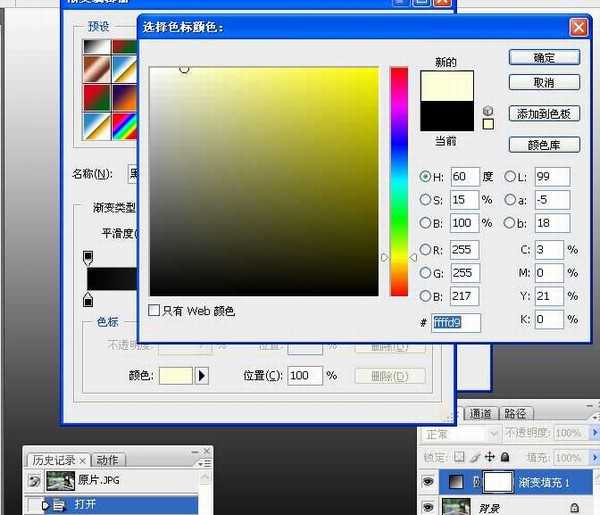Screen dimensions: 600x515
Task: Click the web-safe color cube warning icon
Action: pos(488,110)
